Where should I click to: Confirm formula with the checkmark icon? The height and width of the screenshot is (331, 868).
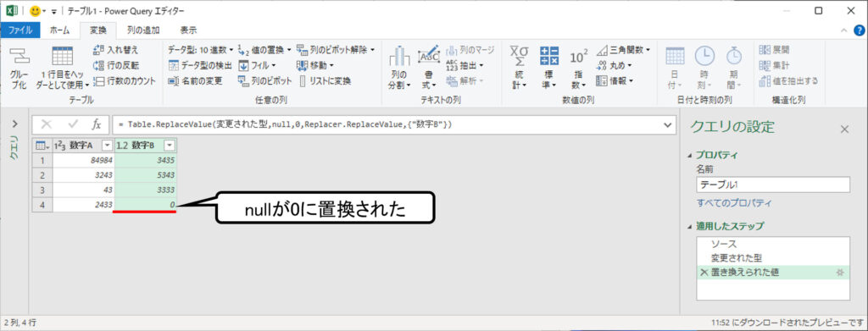[x=73, y=125]
